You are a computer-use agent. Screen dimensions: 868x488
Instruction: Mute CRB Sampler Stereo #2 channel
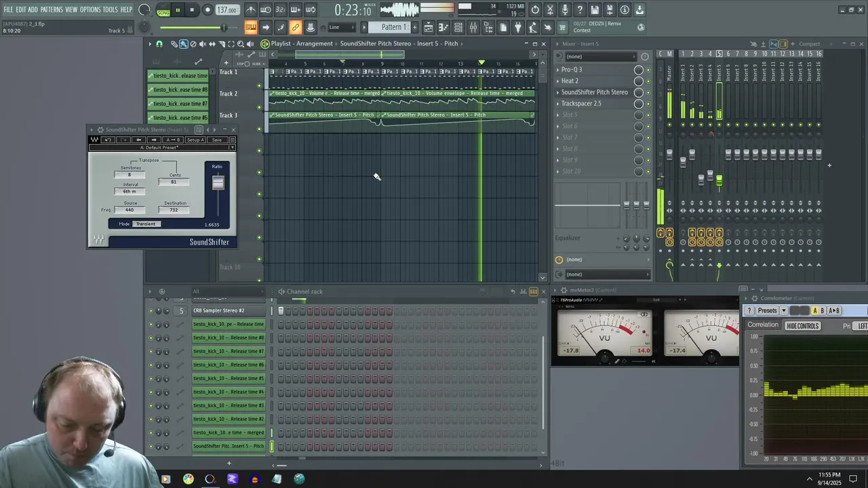[151, 310]
